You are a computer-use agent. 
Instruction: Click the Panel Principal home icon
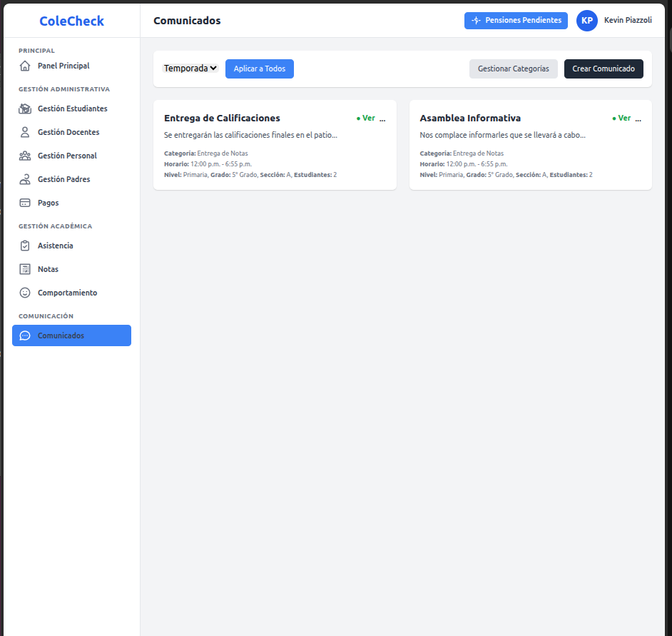25,66
